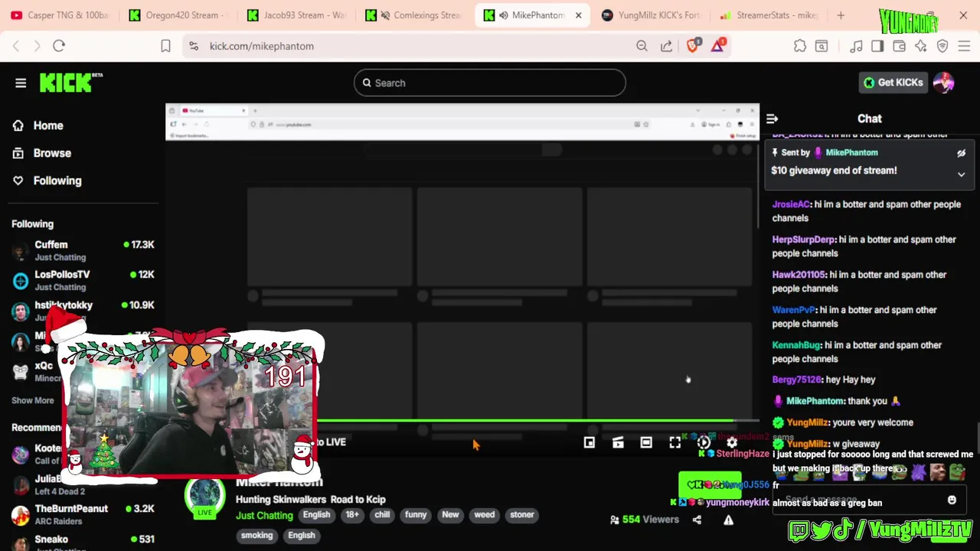Focus the Kick search field
Viewport: 980px width, 551px height.
click(490, 83)
